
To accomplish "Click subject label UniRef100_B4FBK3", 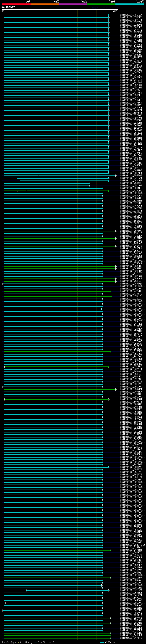I will pos(131,77).
